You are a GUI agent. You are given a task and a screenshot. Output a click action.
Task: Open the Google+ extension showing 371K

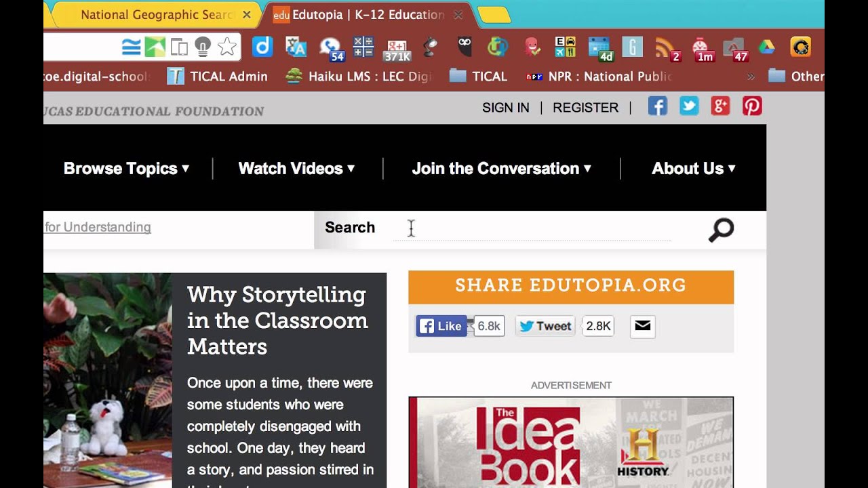(x=397, y=49)
